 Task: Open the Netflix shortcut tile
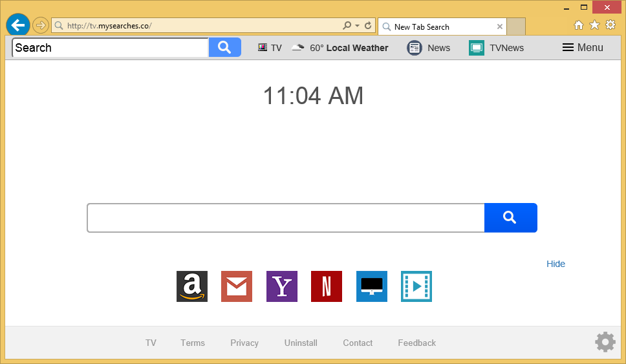[x=327, y=286]
